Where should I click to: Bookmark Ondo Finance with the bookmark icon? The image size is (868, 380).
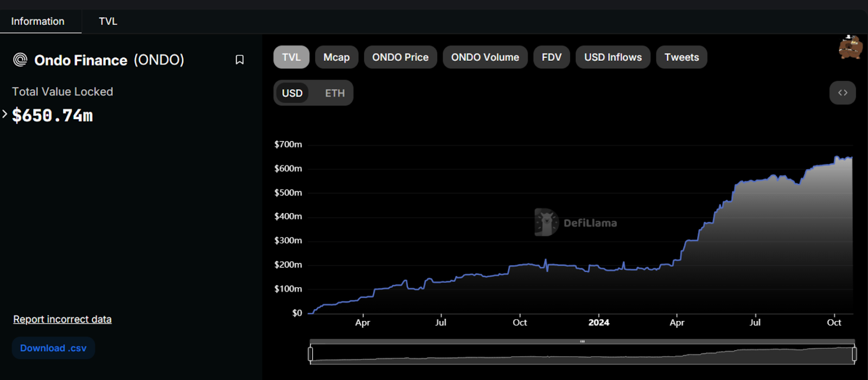pos(239,60)
